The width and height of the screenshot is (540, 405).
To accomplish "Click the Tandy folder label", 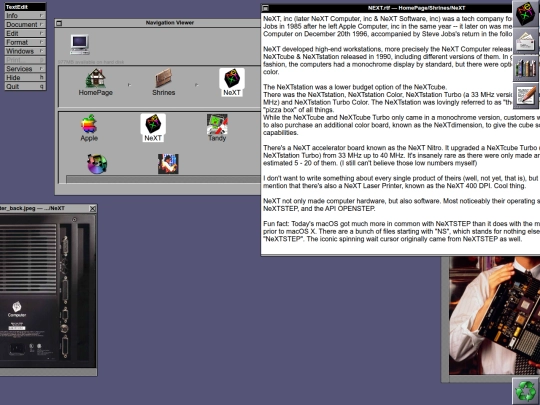I will (217, 138).
